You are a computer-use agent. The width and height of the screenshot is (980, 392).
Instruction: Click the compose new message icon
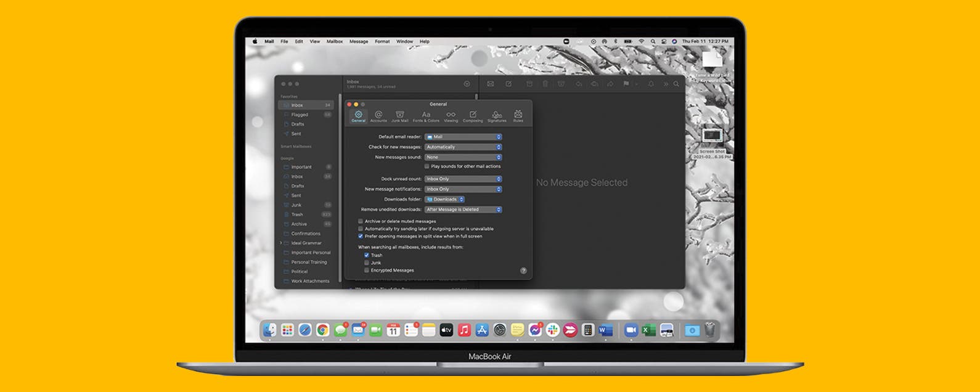click(508, 84)
